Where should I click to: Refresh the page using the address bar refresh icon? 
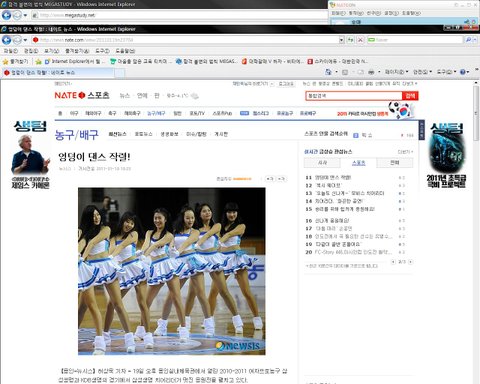tap(350, 40)
